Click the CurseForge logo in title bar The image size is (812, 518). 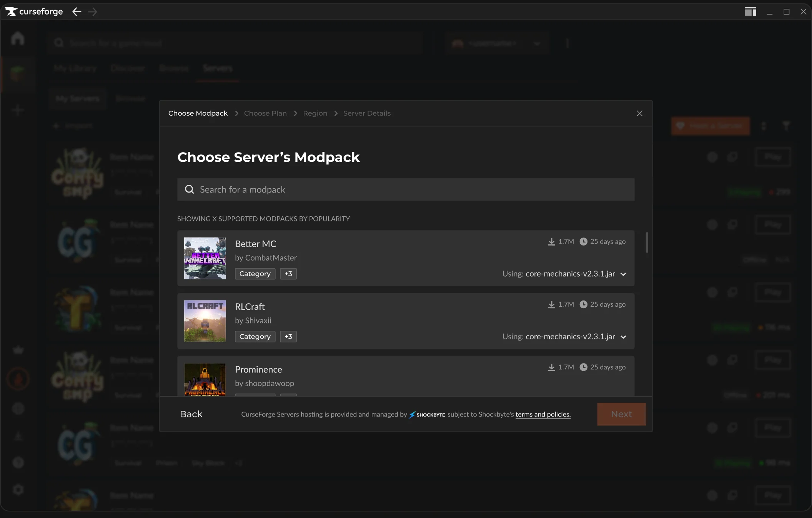(x=34, y=12)
